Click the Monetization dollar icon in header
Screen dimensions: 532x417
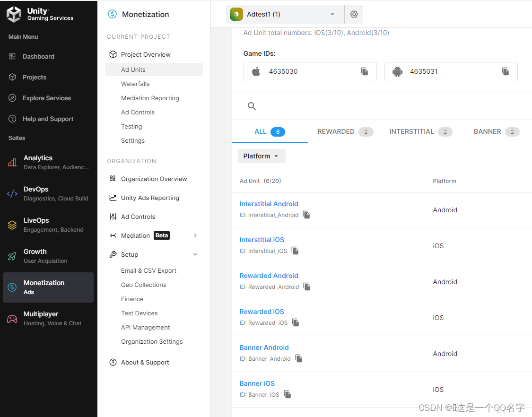(112, 14)
